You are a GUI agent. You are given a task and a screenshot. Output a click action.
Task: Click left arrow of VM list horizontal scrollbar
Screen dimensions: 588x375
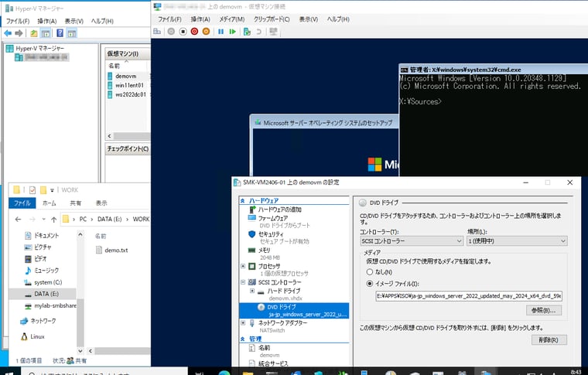point(110,136)
